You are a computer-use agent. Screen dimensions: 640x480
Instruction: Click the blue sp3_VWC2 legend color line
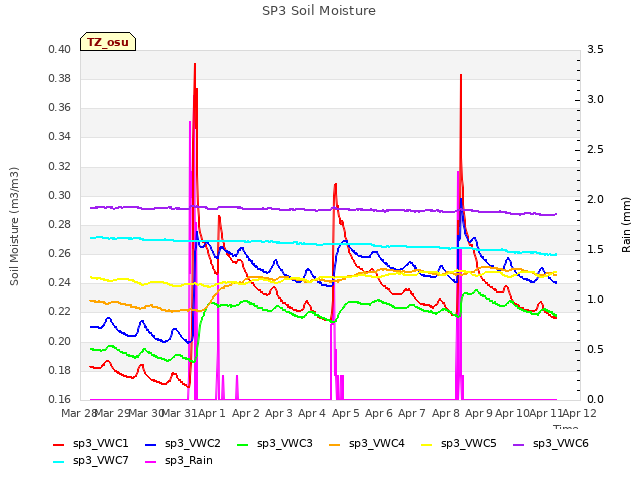pyautogui.click(x=151, y=444)
